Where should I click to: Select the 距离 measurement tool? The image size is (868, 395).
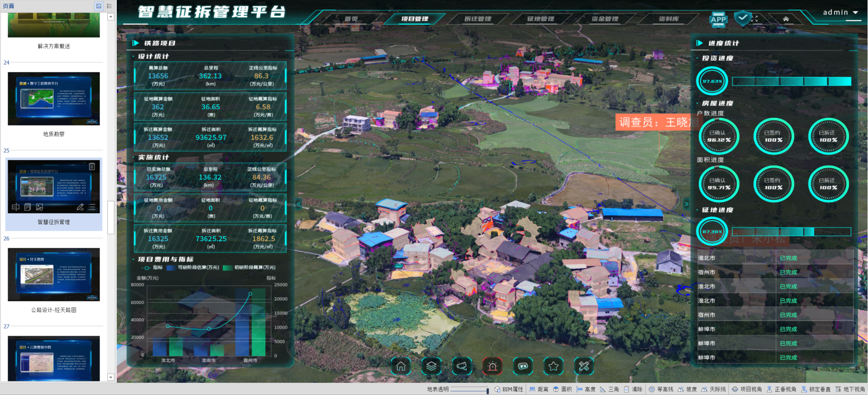point(539,389)
